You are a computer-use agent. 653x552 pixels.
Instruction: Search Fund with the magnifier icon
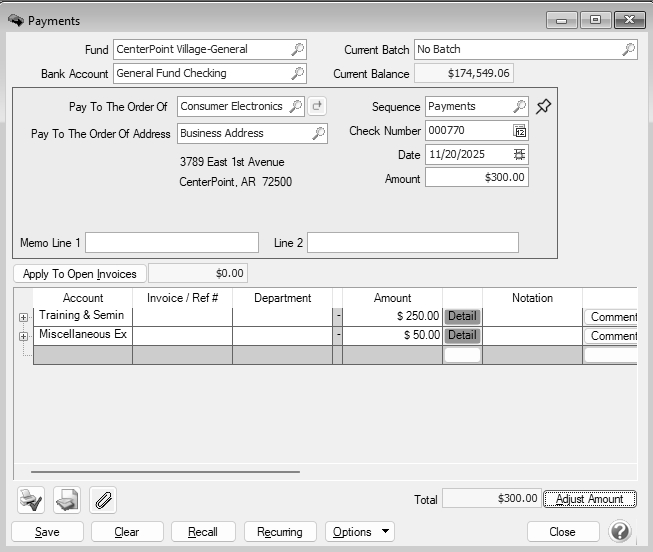297,49
